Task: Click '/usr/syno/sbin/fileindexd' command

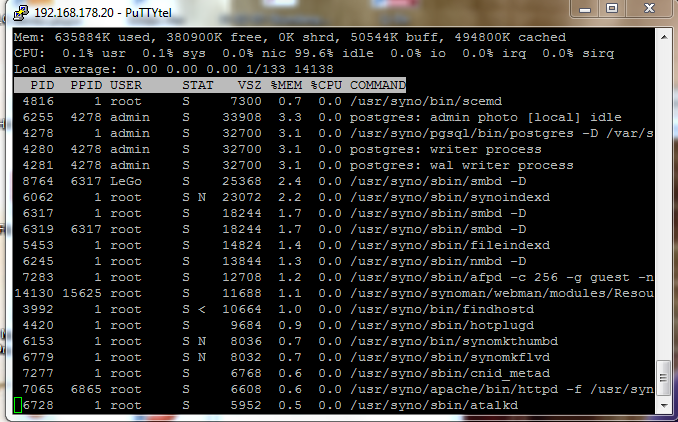Action: (x=450, y=245)
